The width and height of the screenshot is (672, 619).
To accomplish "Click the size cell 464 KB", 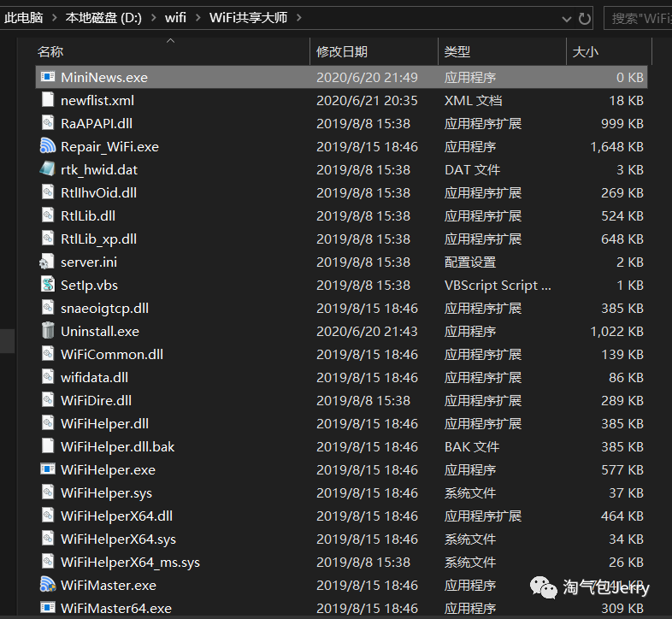I will [622, 516].
